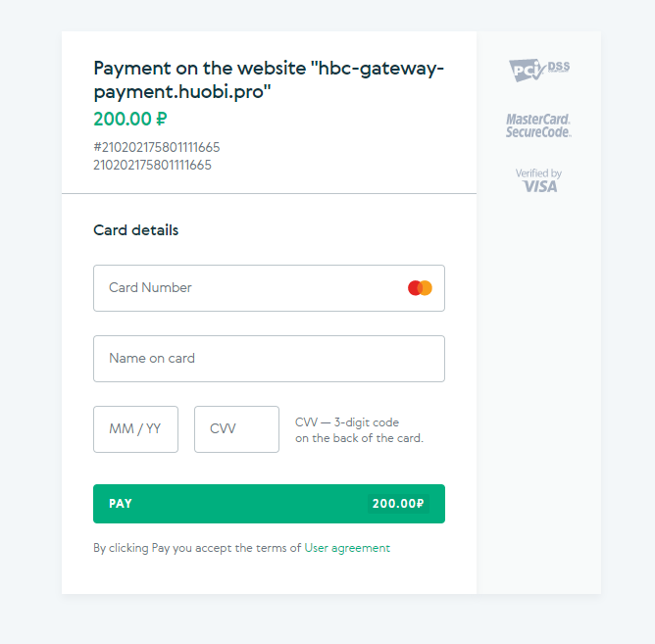Click into the CVV code field

tap(236, 429)
